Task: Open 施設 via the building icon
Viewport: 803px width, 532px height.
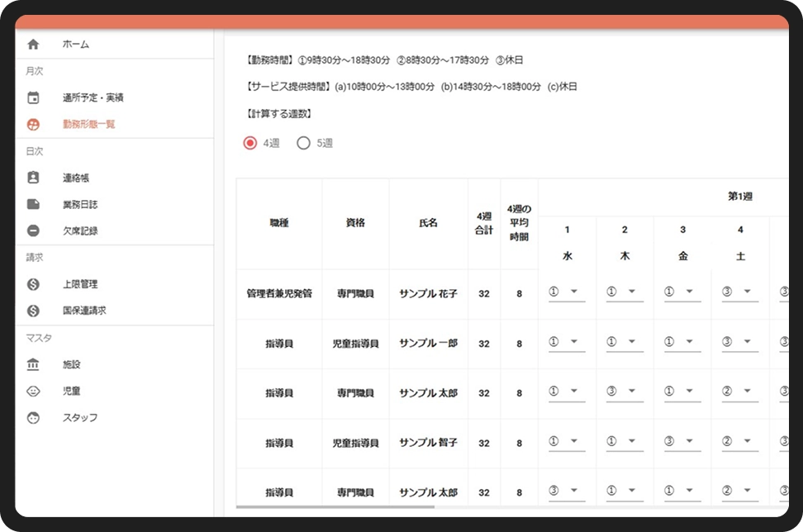Action: pos(33,364)
